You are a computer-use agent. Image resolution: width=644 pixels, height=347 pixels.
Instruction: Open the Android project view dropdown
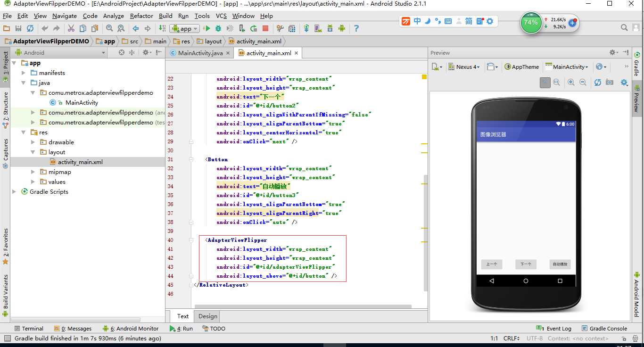click(x=60, y=53)
